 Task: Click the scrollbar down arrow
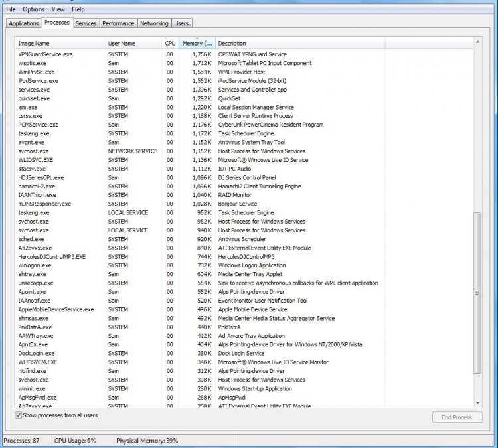click(477, 403)
